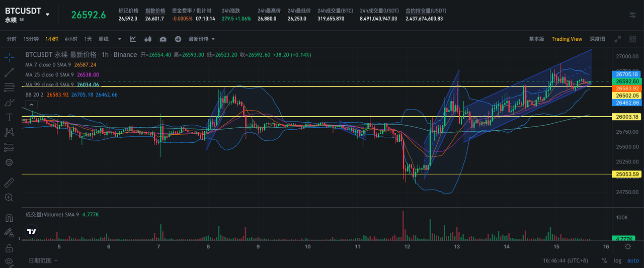Click the BTCUSDT 永续 chart title legend
Viewport: 644px width, 268px height.
point(81,54)
